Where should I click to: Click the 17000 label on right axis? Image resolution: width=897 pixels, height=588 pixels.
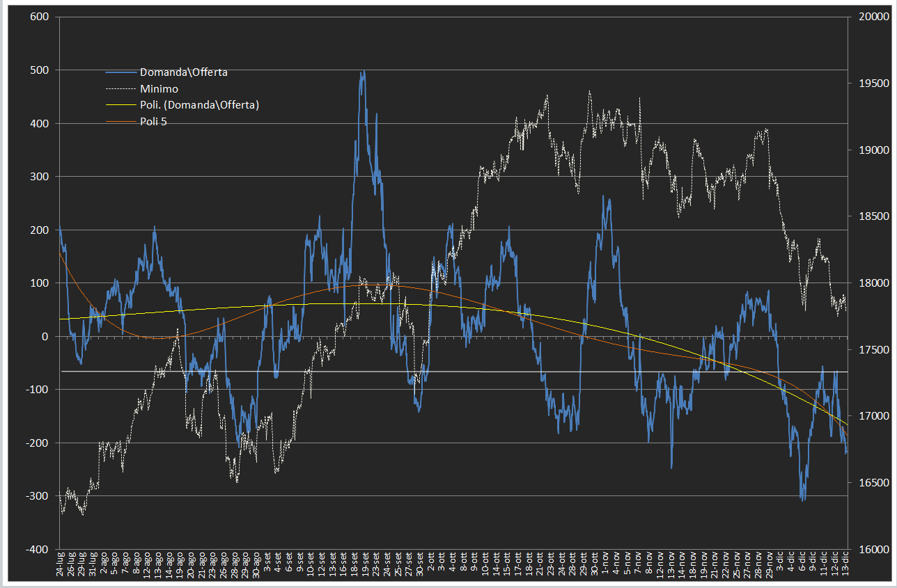coord(873,416)
